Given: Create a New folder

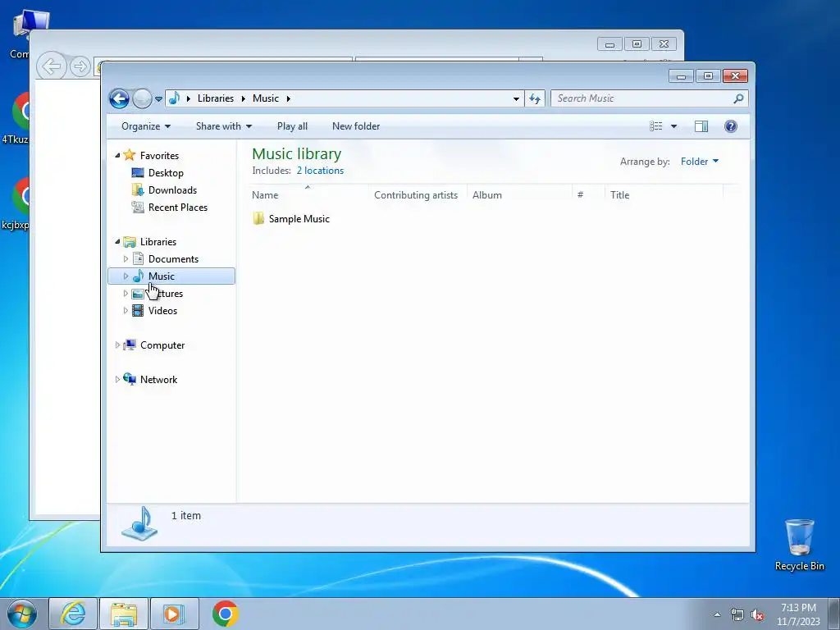Looking at the screenshot, I should (x=356, y=126).
